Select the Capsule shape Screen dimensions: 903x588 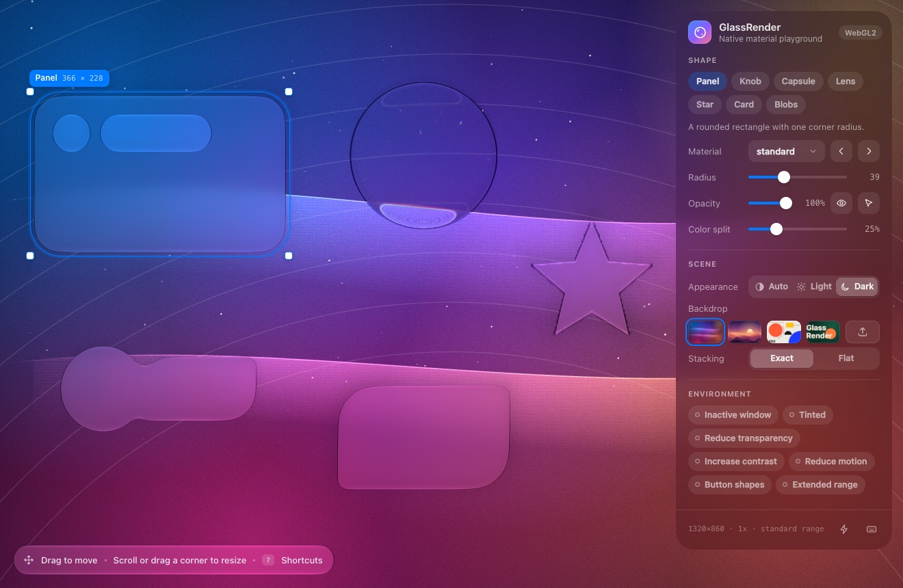click(x=798, y=81)
